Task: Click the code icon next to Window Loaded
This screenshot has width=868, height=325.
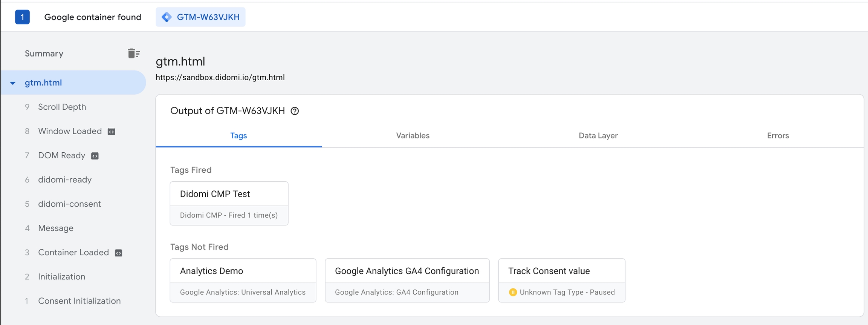Action: click(112, 132)
